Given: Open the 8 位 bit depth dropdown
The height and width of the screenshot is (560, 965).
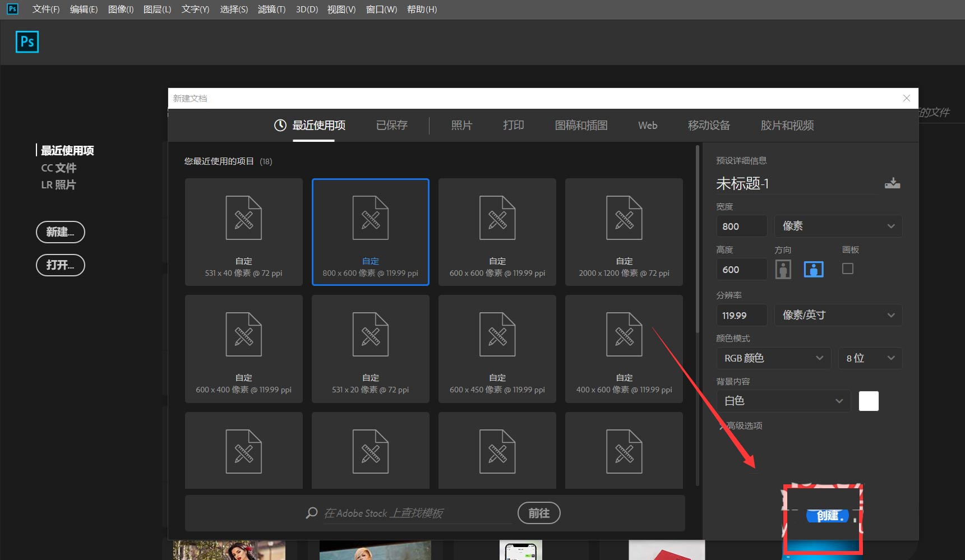Looking at the screenshot, I should coord(870,358).
